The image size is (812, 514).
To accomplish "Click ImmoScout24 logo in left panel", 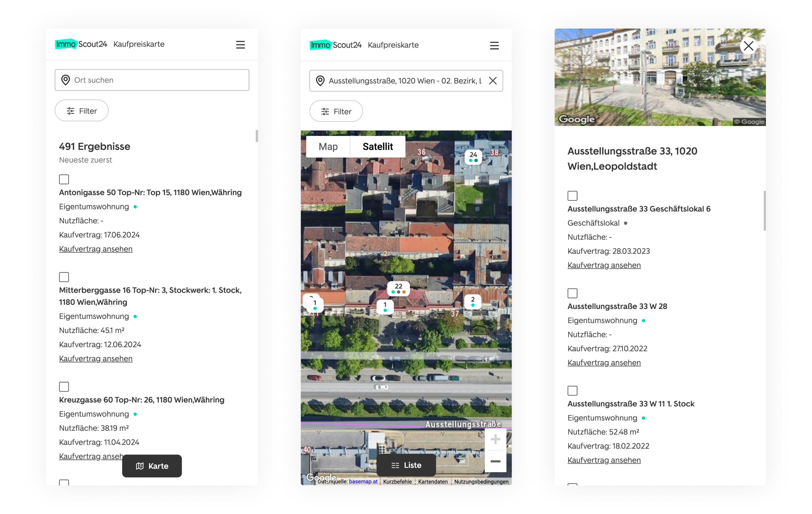I will pyautogui.click(x=81, y=44).
